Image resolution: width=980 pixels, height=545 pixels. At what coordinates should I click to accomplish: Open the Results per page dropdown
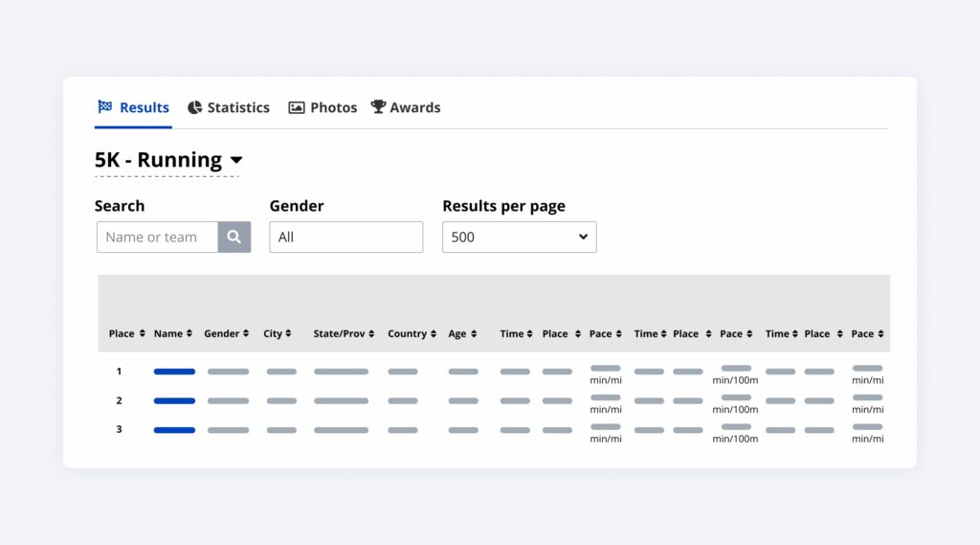click(519, 238)
